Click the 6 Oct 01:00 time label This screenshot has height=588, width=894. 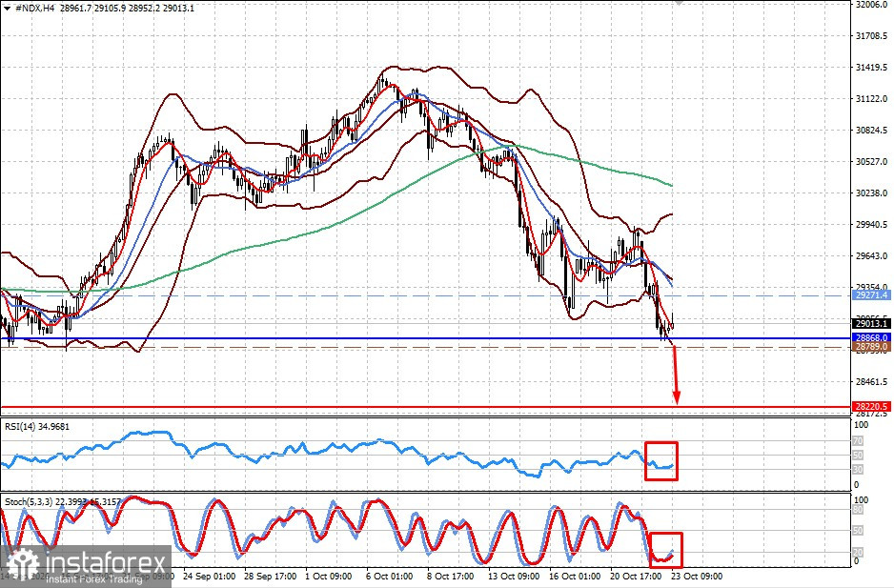390,577
